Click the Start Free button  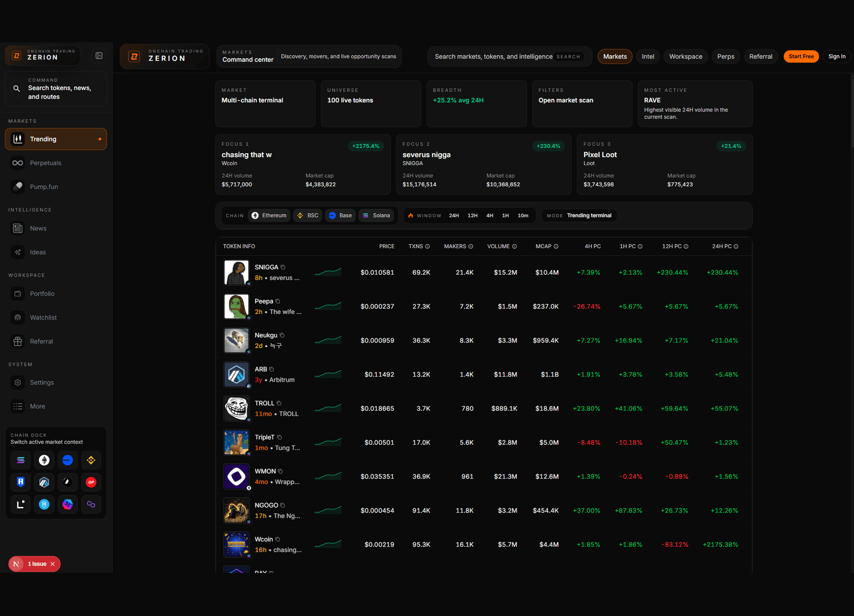(801, 56)
